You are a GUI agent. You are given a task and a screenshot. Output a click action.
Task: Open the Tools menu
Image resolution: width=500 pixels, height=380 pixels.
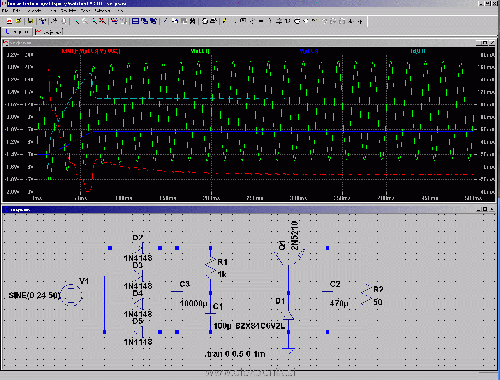coord(86,11)
